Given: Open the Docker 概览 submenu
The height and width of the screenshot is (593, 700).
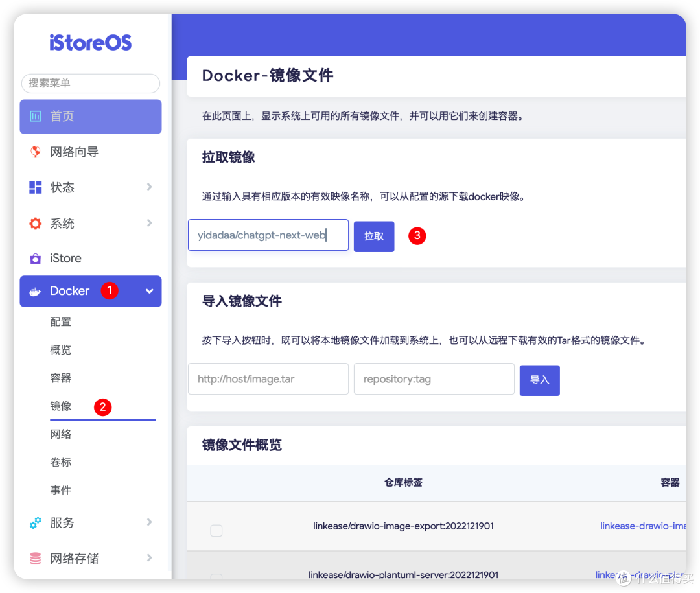Looking at the screenshot, I should click(x=61, y=350).
